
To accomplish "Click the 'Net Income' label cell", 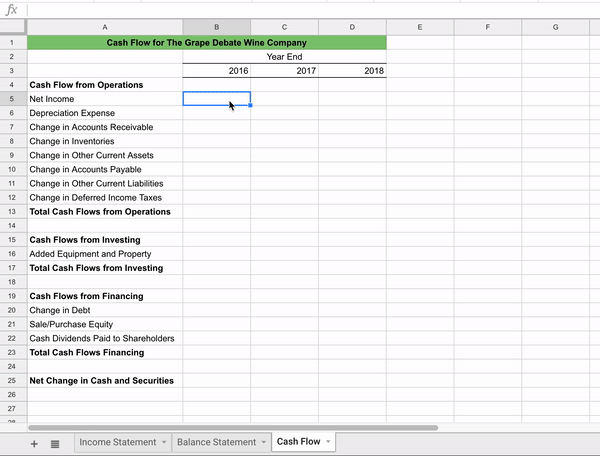I will pyautogui.click(x=105, y=99).
